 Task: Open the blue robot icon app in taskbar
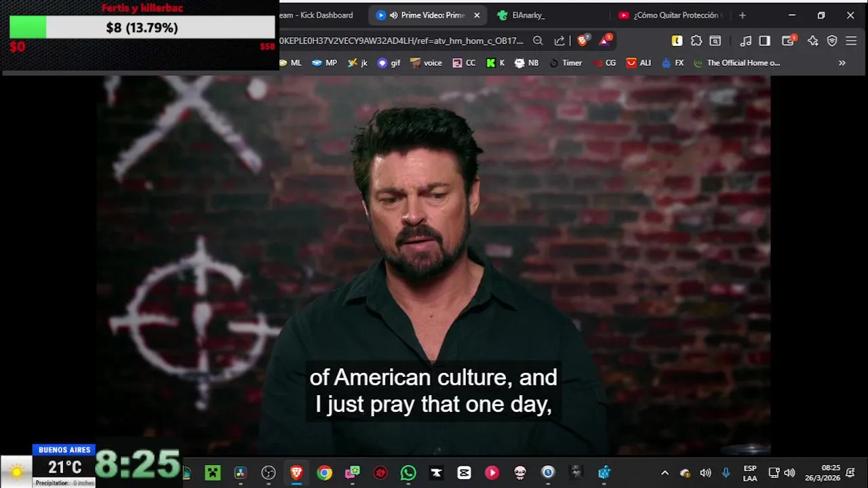[604, 472]
